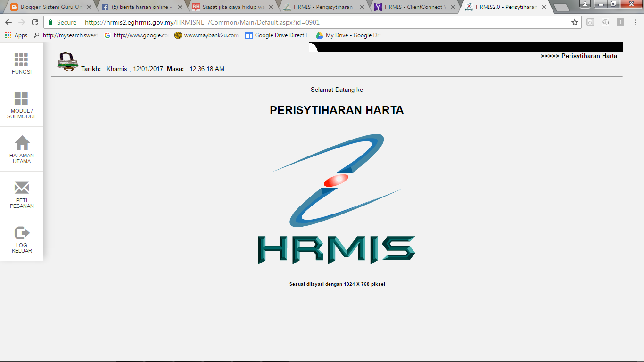Reload the page with refresh icon
644x362 pixels.
[35, 22]
